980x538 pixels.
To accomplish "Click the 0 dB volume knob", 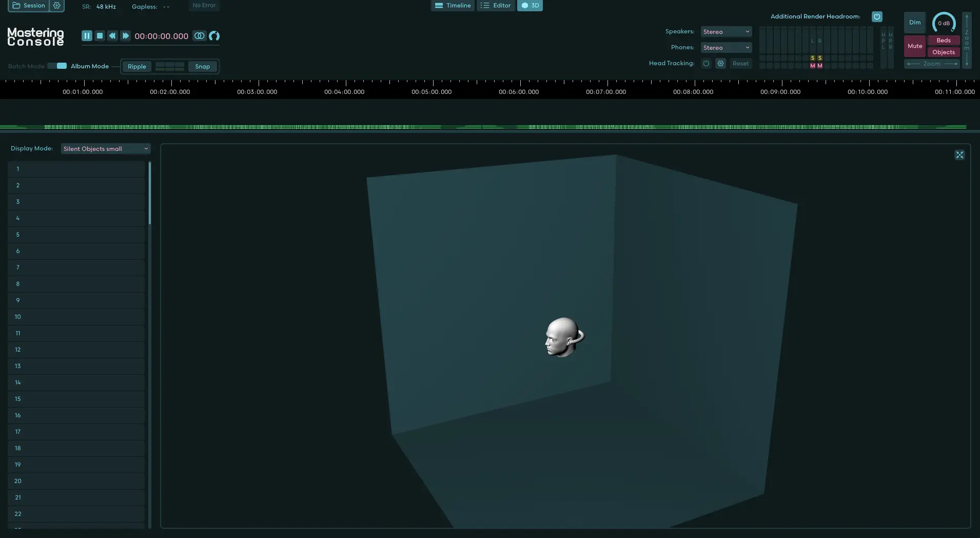I will (x=944, y=23).
